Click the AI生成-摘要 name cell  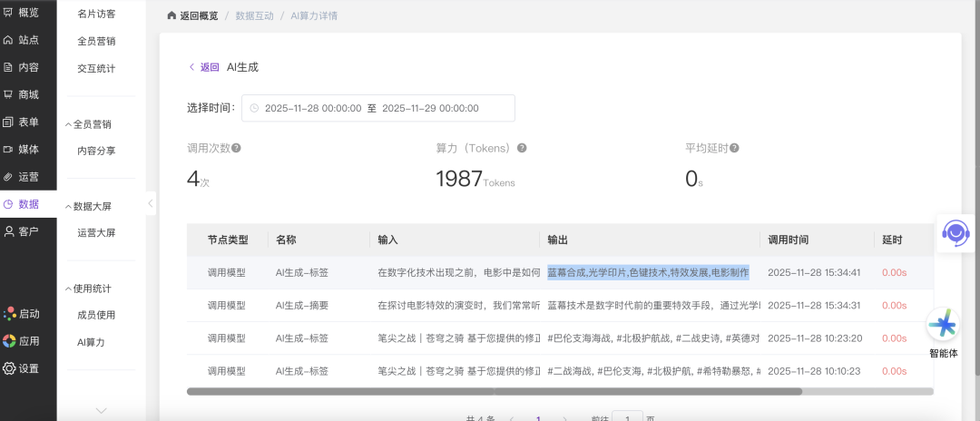click(x=302, y=306)
